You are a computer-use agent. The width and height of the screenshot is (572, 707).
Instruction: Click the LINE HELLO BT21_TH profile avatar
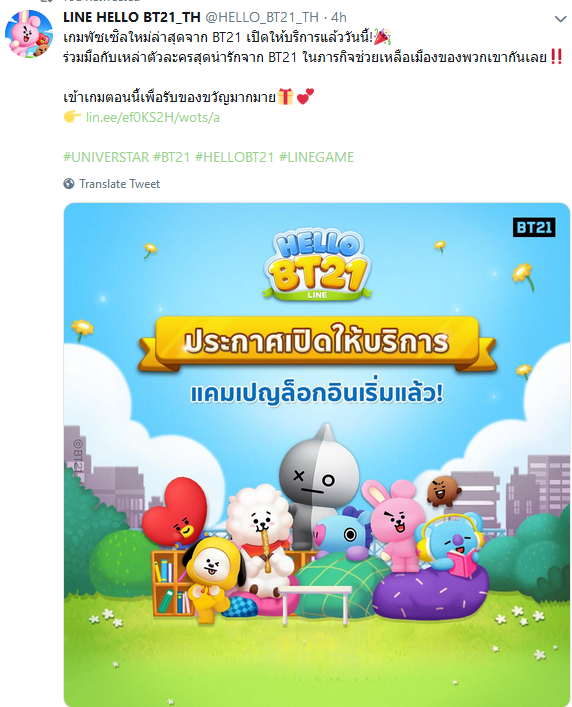click(x=28, y=34)
